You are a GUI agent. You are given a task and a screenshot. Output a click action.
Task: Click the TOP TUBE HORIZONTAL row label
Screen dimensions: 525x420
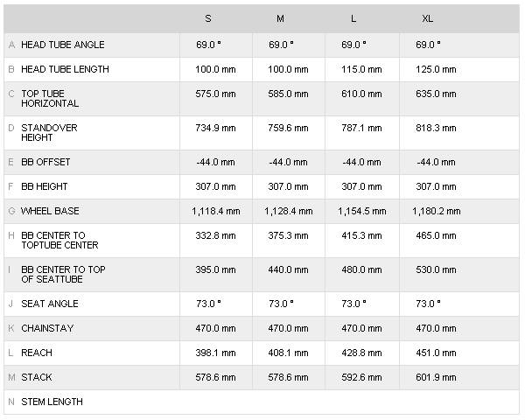coord(50,98)
